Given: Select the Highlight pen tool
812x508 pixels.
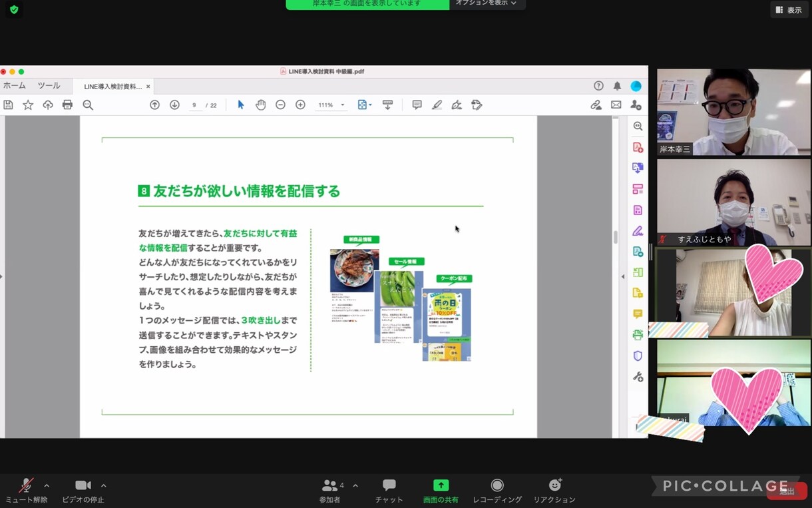Looking at the screenshot, I should point(437,105).
